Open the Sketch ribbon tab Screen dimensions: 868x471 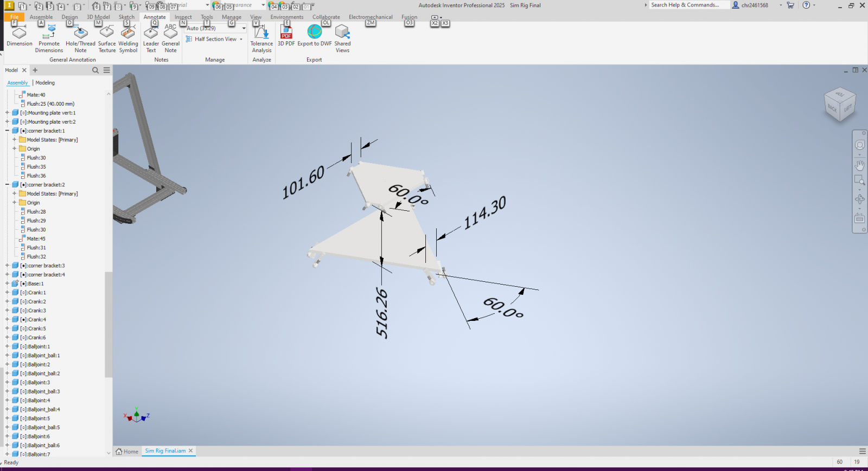[126, 17]
